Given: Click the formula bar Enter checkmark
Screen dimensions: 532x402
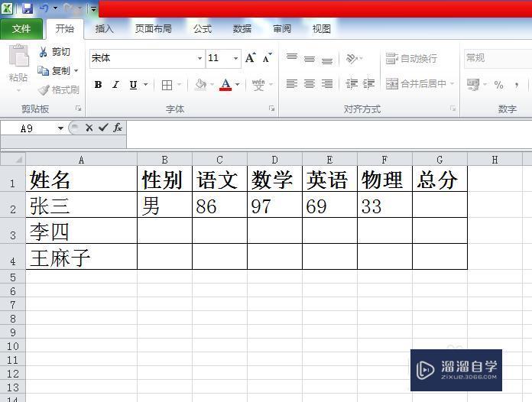Looking at the screenshot, I should (103, 128).
